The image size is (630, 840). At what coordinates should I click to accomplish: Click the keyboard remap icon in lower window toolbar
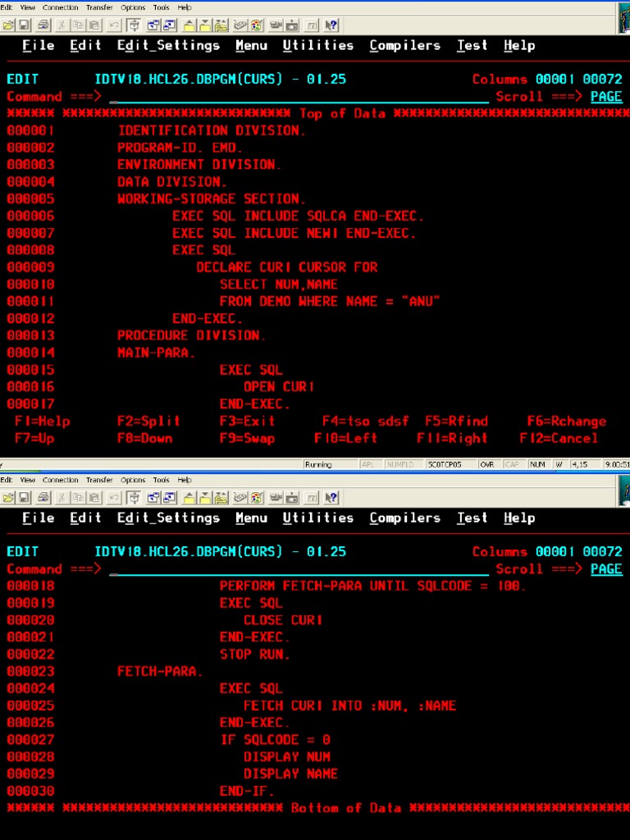[240, 498]
